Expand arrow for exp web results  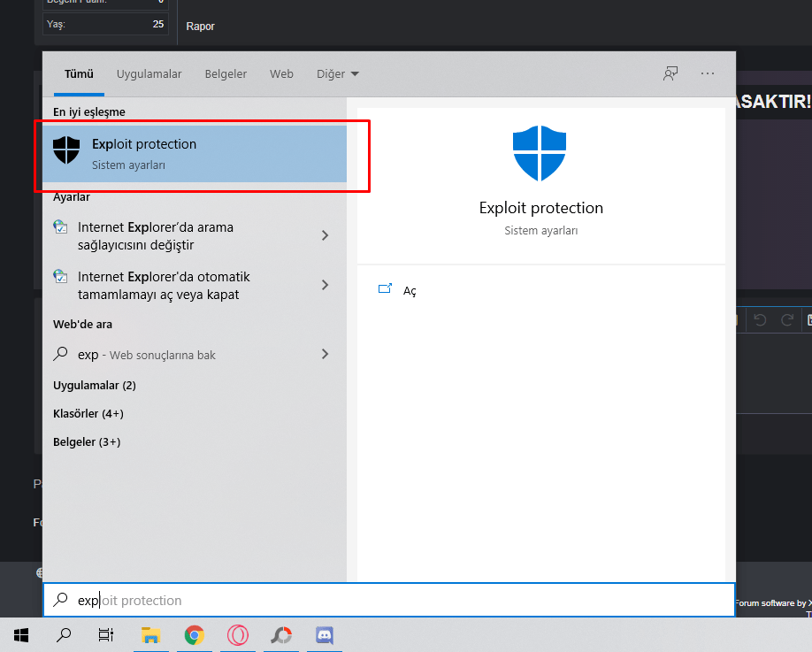[x=326, y=354]
